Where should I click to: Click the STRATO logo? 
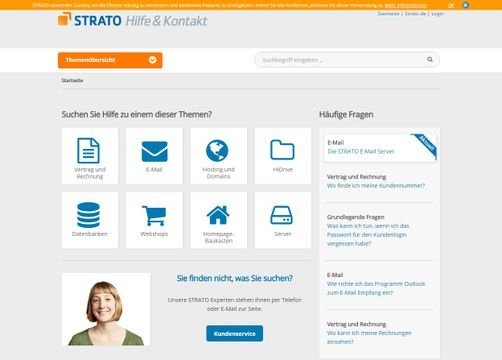tap(90, 20)
